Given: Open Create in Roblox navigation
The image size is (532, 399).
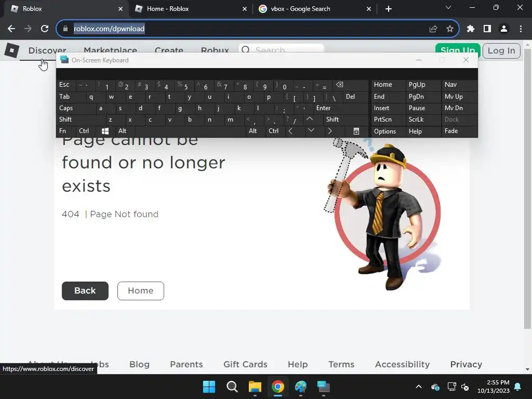Looking at the screenshot, I should 169,50.
